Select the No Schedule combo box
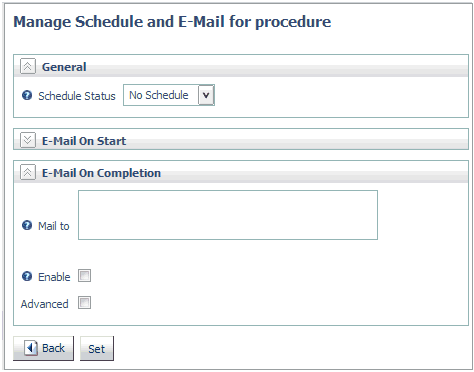Viewport: 474px width, 372px height. pos(169,95)
